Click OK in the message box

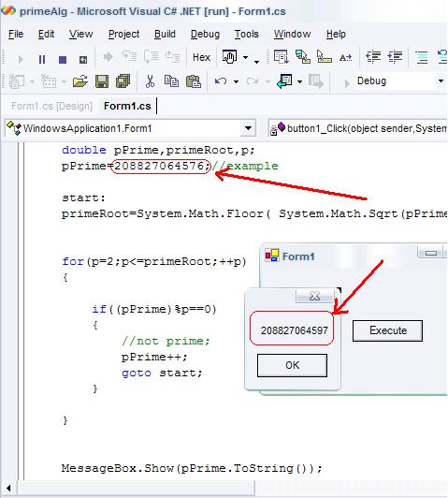(292, 365)
